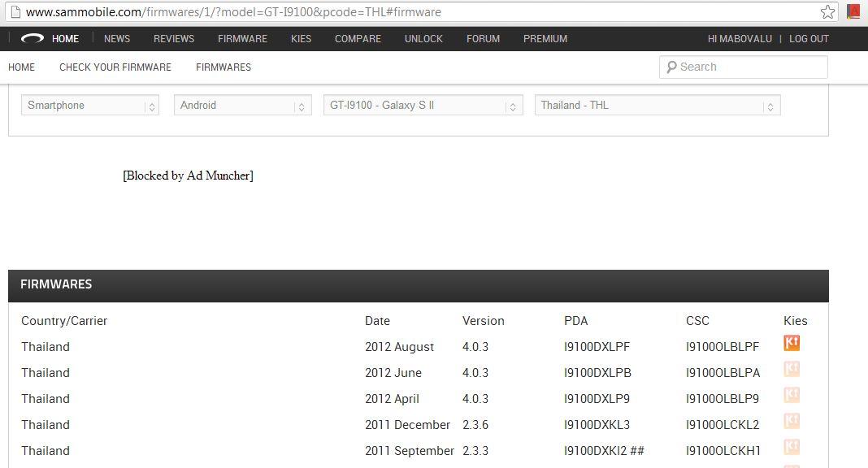Click the I9100DXKI2 ## PDA cell
Image resolution: width=868 pixels, height=468 pixels.
[604, 451]
